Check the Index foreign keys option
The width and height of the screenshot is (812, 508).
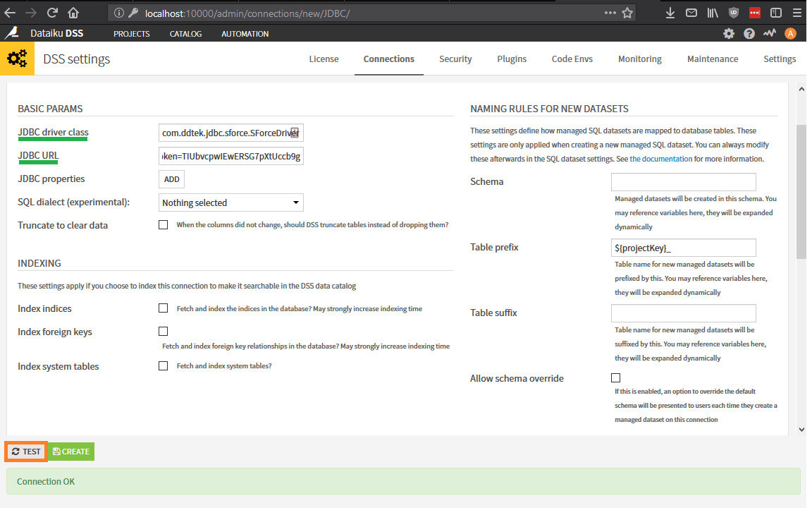163,331
